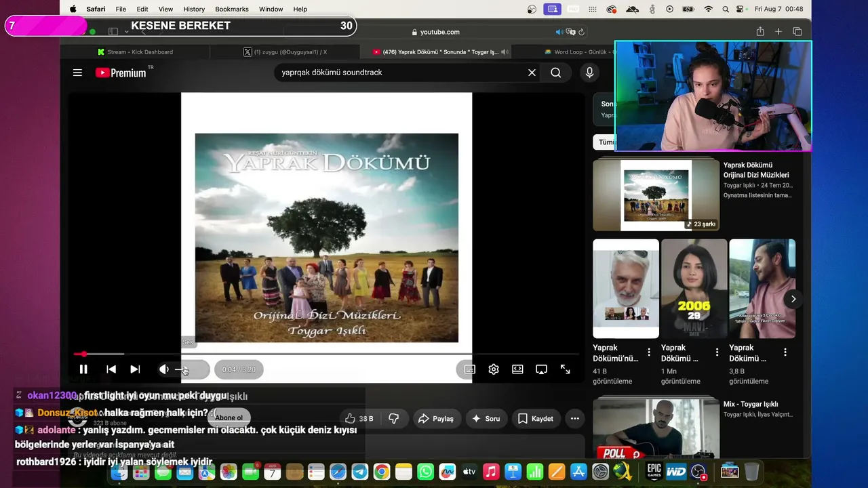This screenshot has width=868, height=488.
Task: Open the Safari Bookmarks menu
Action: [232, 9]
